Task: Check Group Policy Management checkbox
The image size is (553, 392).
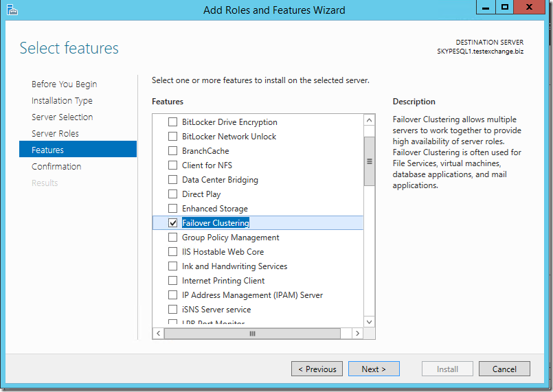Action: [173, 238]
